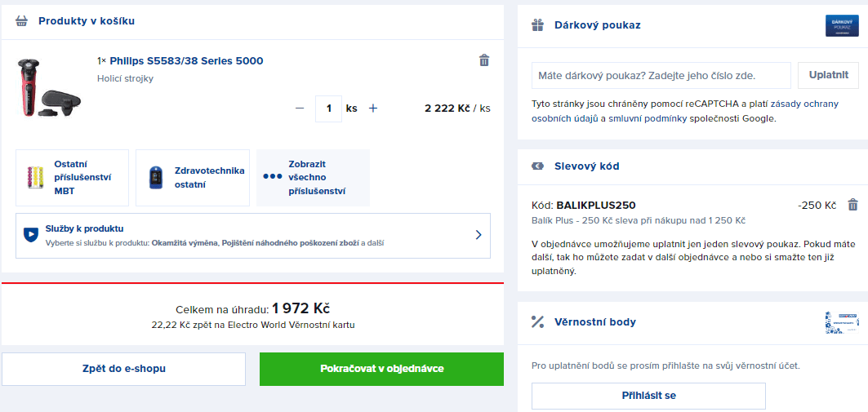Click the percent icon by Věrnostní body

537,322
